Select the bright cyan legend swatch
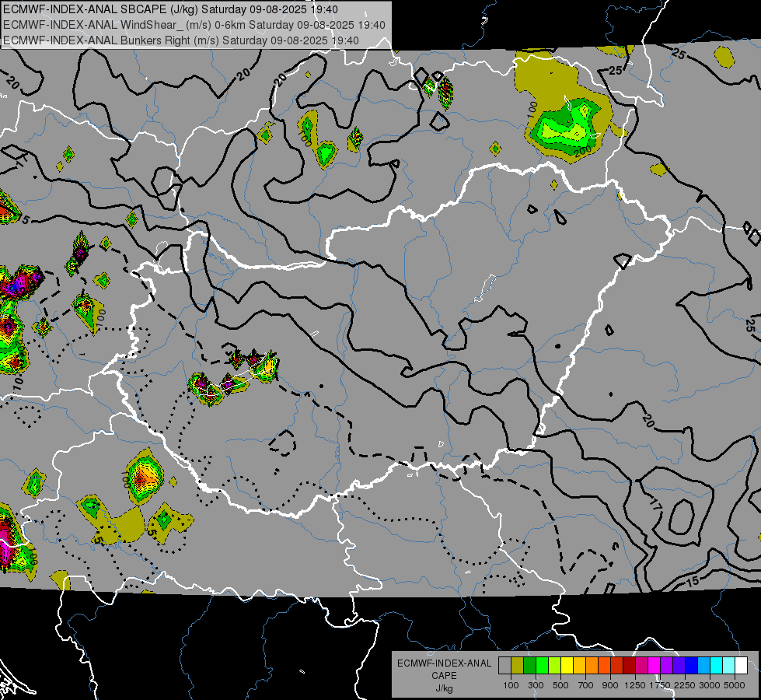The width and height of the screenshot is (761, 700). [x=717, y=665]
